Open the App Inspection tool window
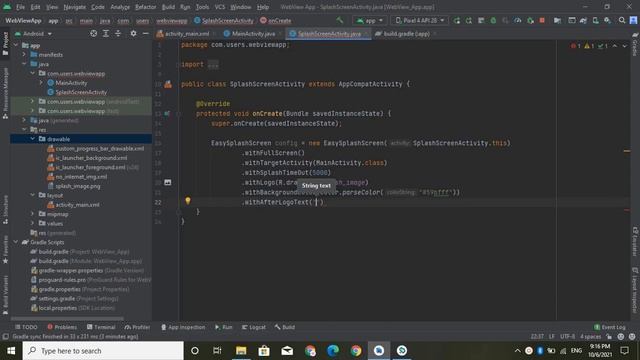Image resolution: width=640 pixels, height=360 pixels. [x=183, y=327]
